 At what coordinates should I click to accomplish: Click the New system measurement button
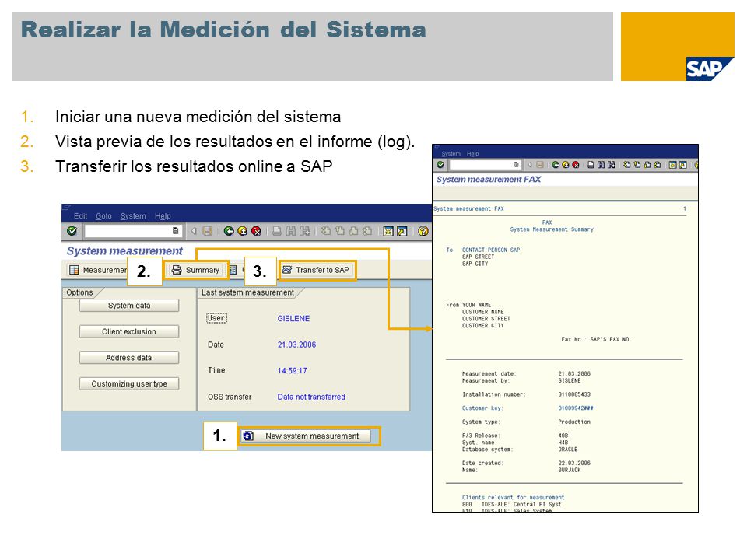click(306, 436)
